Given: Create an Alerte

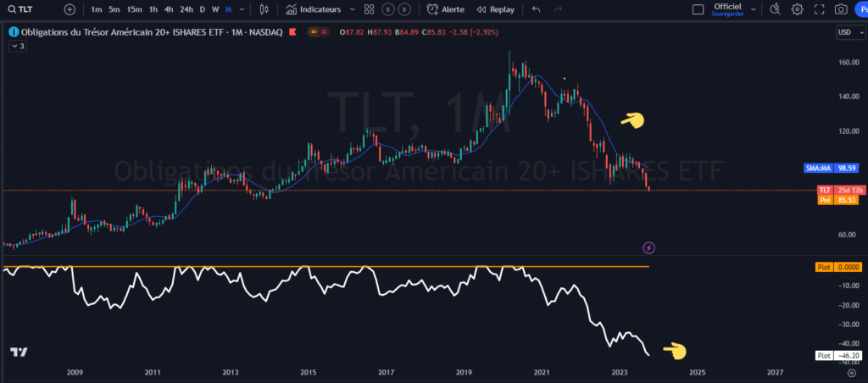Looking at the screenshot, I should pos(446,9).
